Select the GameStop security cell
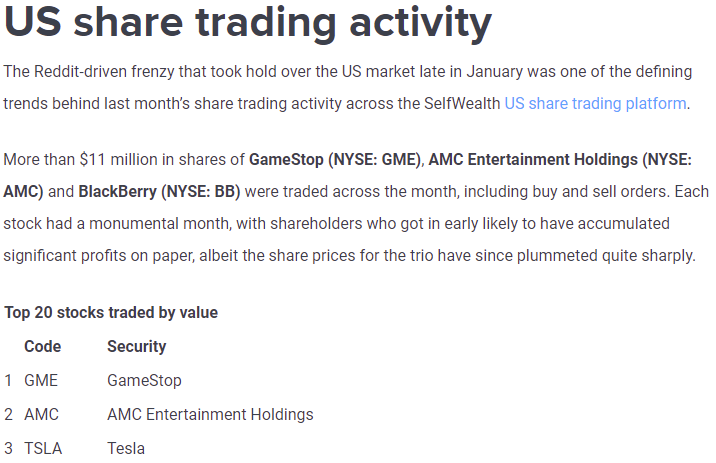The image size is (716, 463). click(x=144, y=380)
